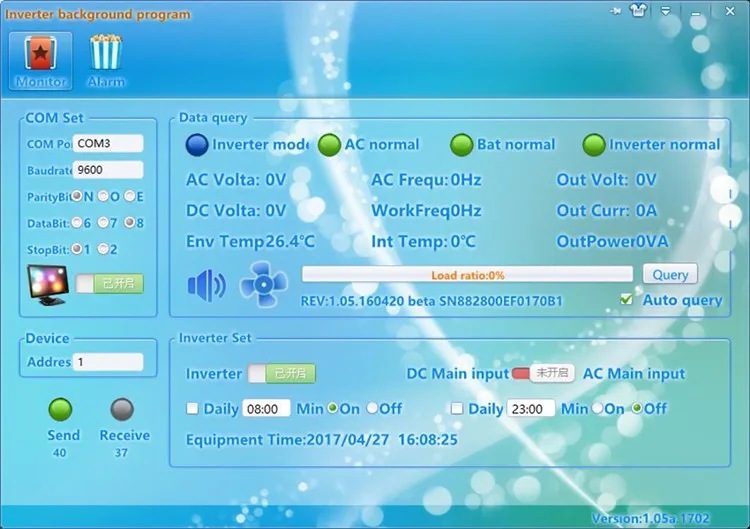Toggle the DC/AC Main input switch
Viewport: 750px width, 529px height.
(543, 373)
